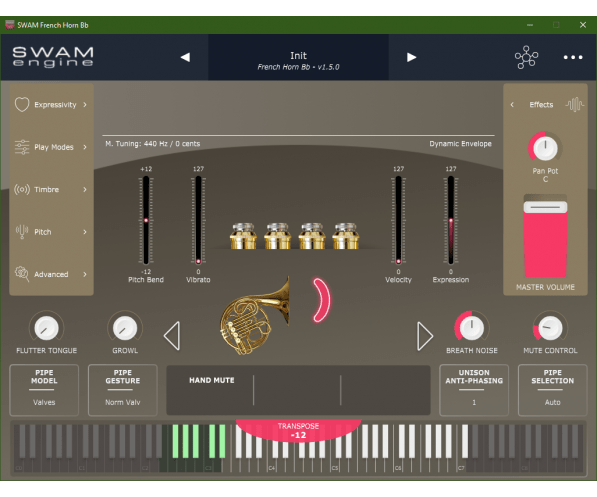Open the Pipe Model Valves selector

click(x=44, y=390)
